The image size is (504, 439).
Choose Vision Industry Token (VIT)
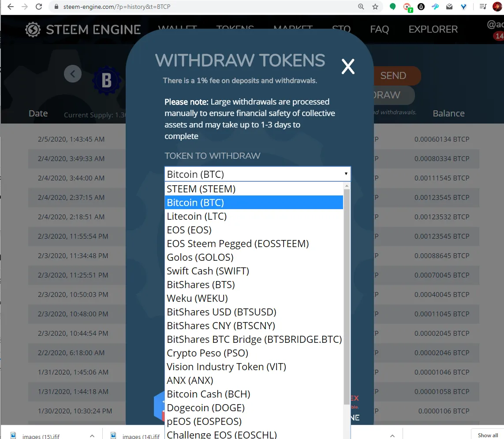(x=254, y=366)
